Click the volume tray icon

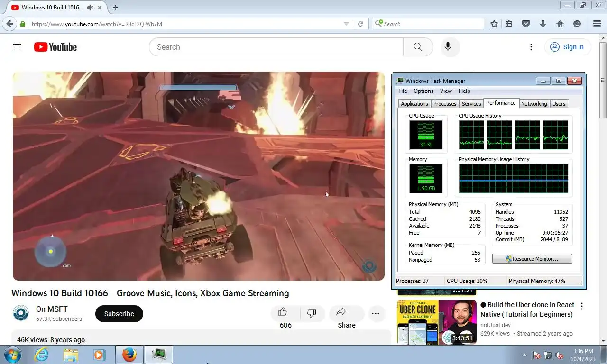[x=559, y=355]
